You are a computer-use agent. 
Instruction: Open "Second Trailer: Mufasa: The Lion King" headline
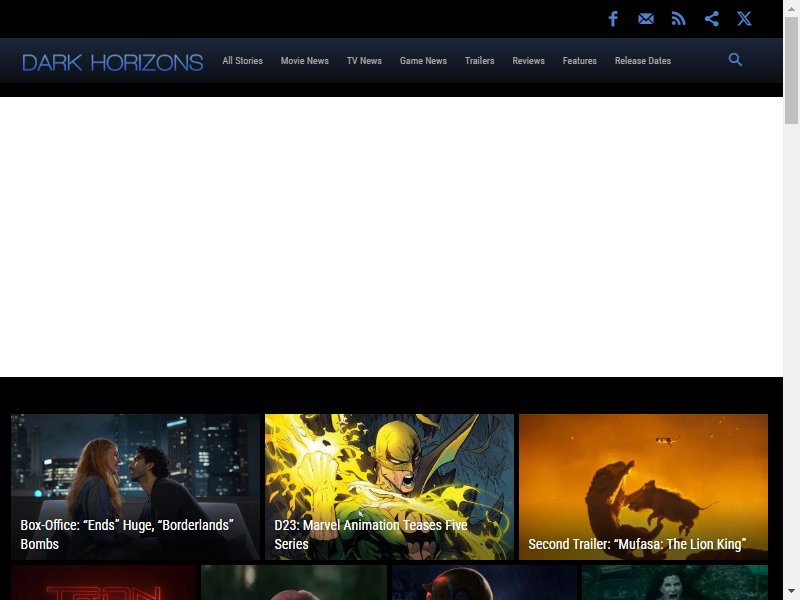click(637, 544)
